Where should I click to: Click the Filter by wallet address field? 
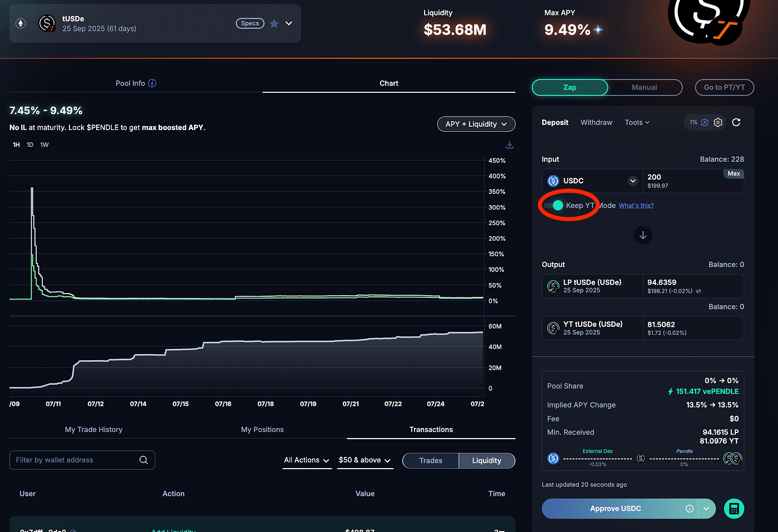[82, 460]
